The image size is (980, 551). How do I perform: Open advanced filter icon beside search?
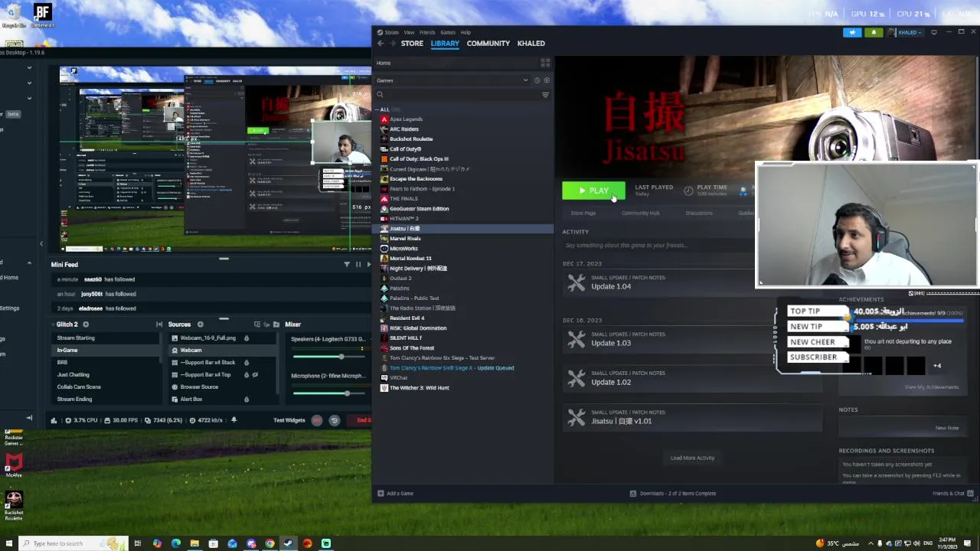point(545,95)
